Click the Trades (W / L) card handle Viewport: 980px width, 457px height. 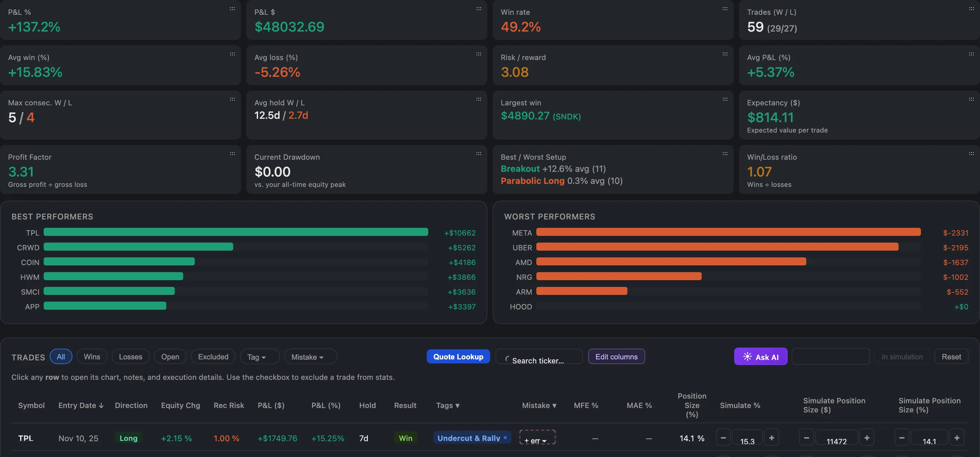click(971, 8)
